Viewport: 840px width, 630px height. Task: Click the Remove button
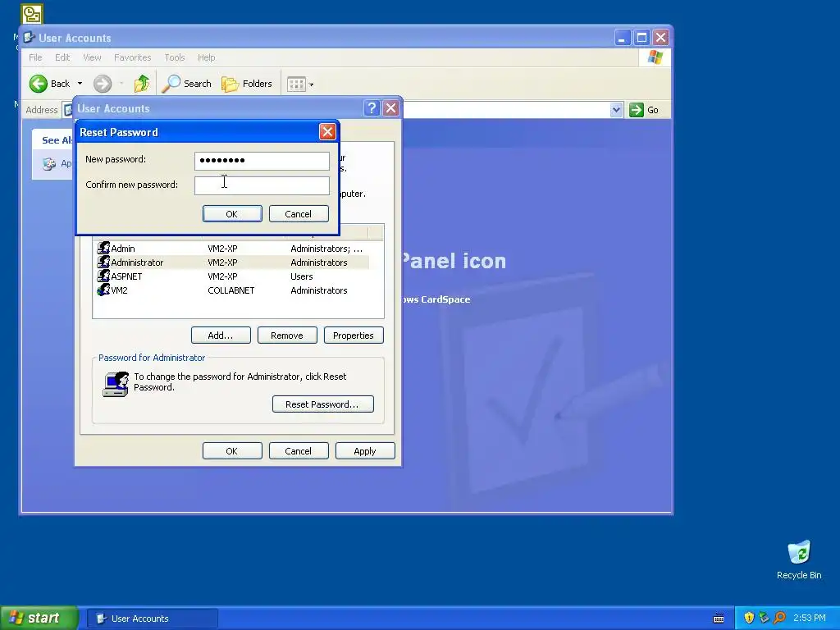(287, 336)
